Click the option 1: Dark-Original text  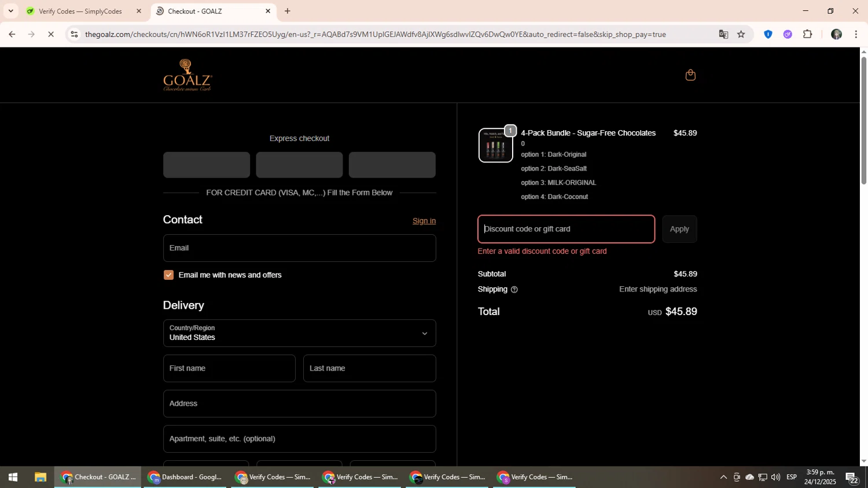pyautogui.click(x=554, y=154)
